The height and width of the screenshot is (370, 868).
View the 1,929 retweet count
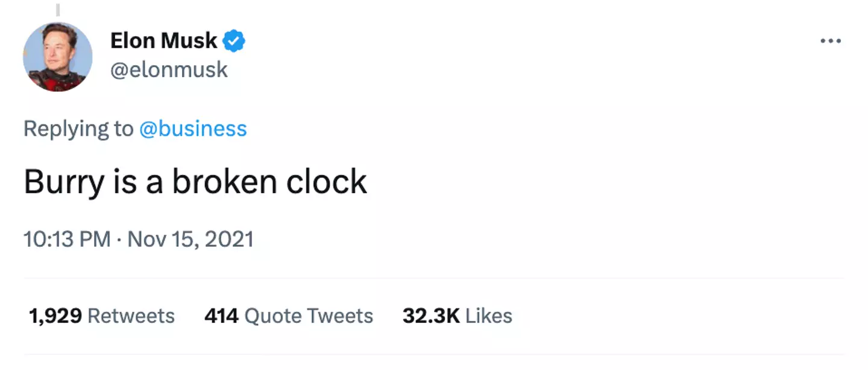click(x=55, y=316)
